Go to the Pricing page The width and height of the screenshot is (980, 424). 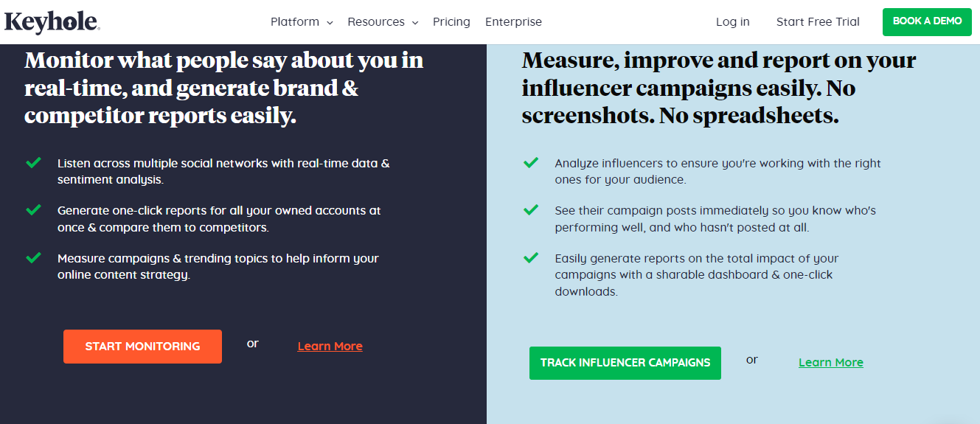click(451, 22)
